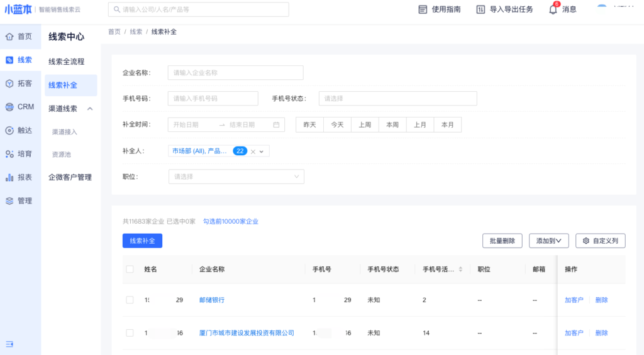This screenshot has height=355, width=644.
Task: Focus the 企业名称 input field
Action: click(235, 73)
